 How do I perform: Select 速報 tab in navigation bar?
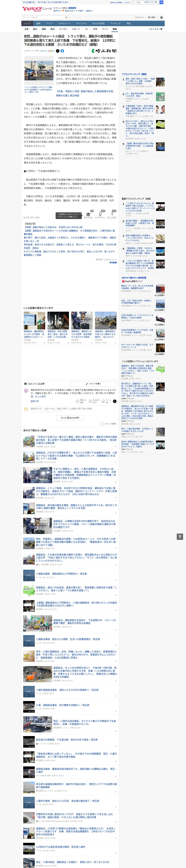(38, 24)
